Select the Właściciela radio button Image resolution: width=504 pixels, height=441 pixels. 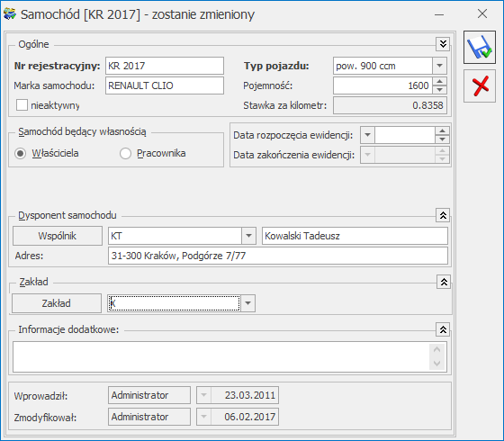20,154
